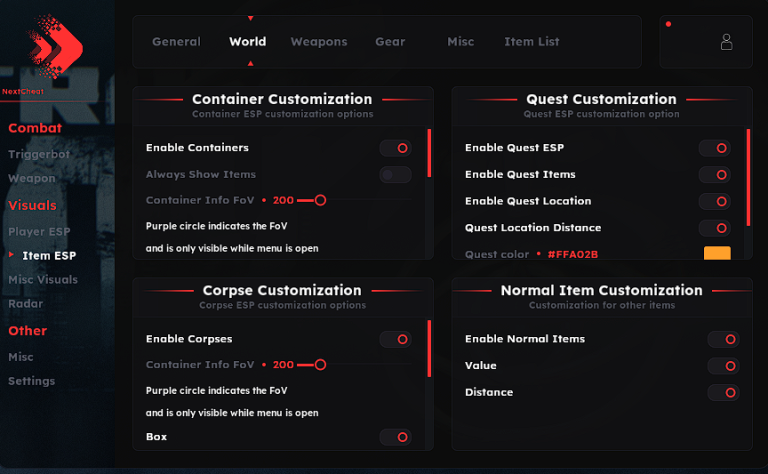768x474 pixels.
Task: Turn on Always Show Items
Action: [395, 175]
